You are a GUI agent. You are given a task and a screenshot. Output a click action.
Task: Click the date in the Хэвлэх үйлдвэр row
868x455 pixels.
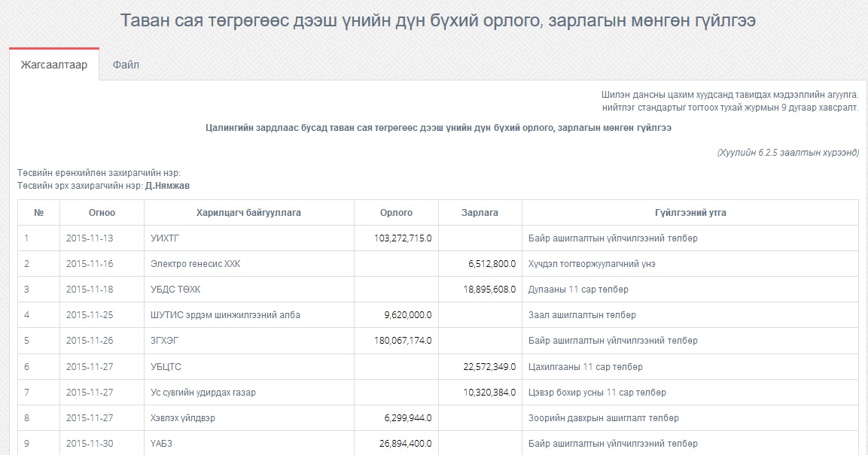[90, 418]
